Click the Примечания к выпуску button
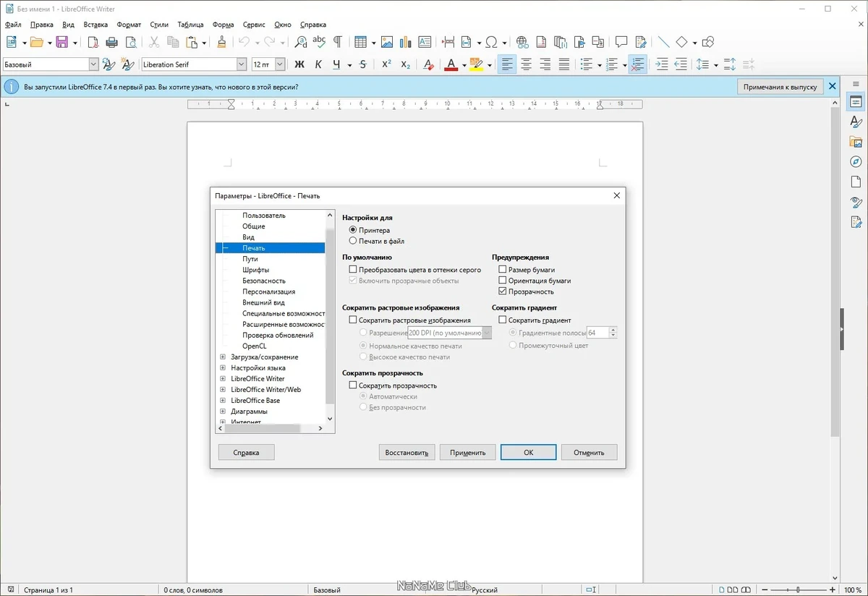Screen dimensions: 868x596 pos(780,87)
